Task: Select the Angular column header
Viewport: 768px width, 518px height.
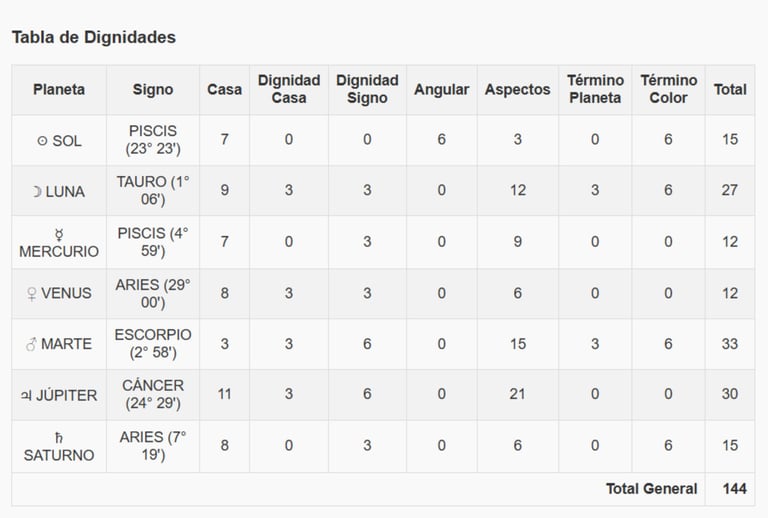Action: click(441, 89)
